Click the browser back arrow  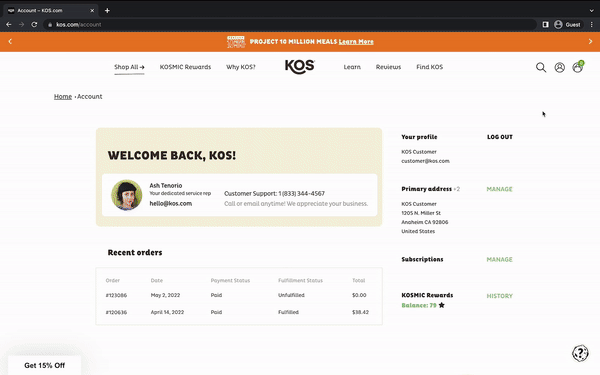[x=9, y=24]
